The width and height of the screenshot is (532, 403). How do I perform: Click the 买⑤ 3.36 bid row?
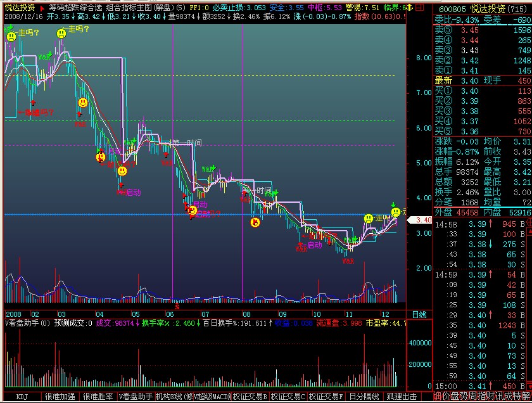(x=483, y=131)
